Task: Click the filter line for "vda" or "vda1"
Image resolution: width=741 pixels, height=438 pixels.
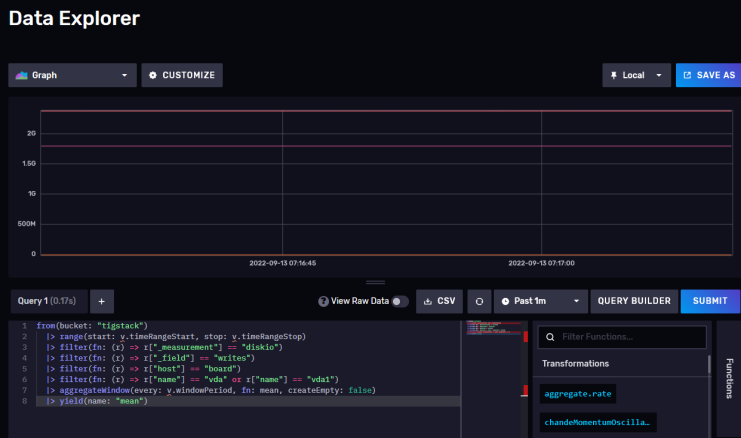Action: coord(192,379)
